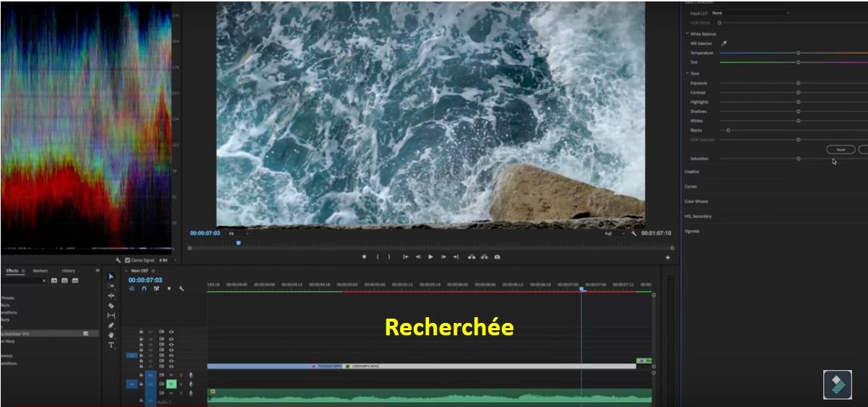This screenshot has height=407, width=868.
Task: Step forward one frame
Action: click(x=443, y=257)
